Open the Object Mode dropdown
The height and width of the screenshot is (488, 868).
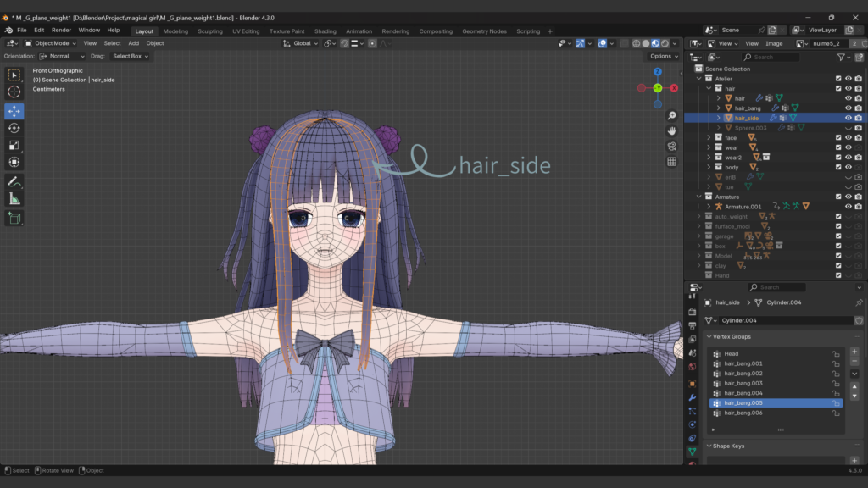tap(51, 42)
